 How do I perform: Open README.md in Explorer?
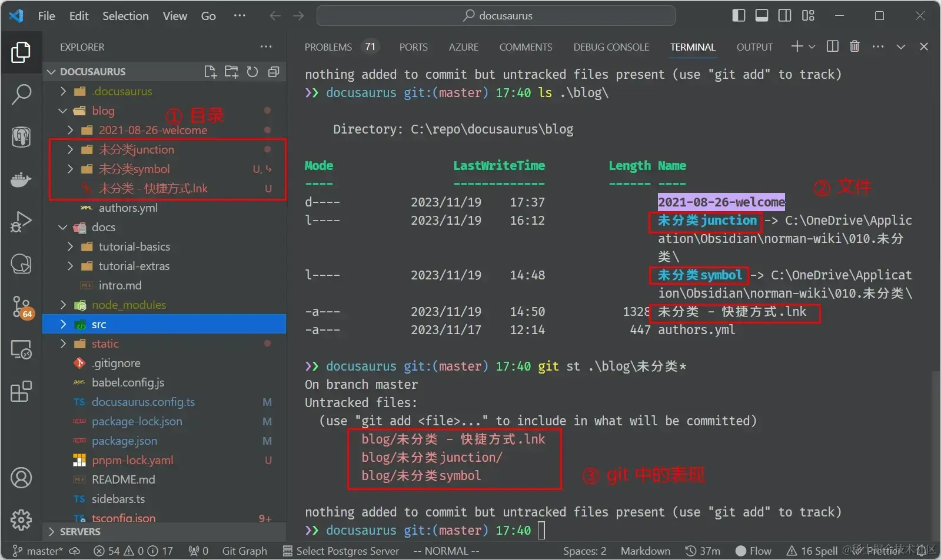tap(123, 479)
